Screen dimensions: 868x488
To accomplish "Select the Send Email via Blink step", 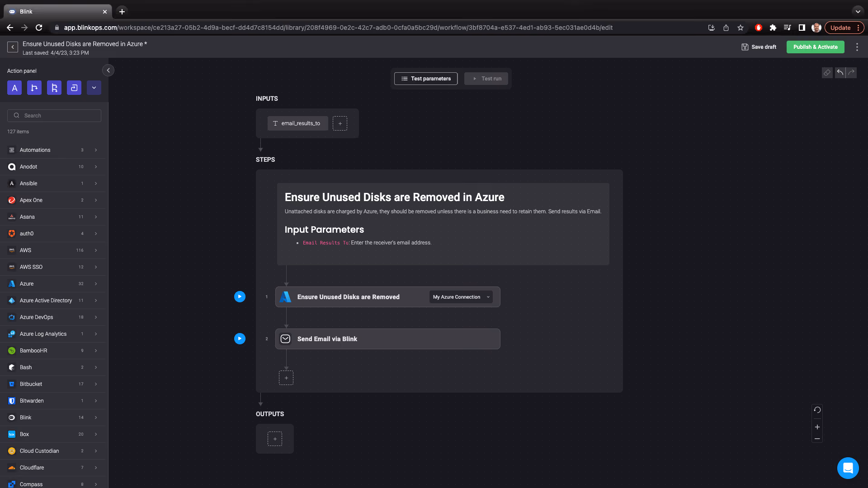I will 387,339.
